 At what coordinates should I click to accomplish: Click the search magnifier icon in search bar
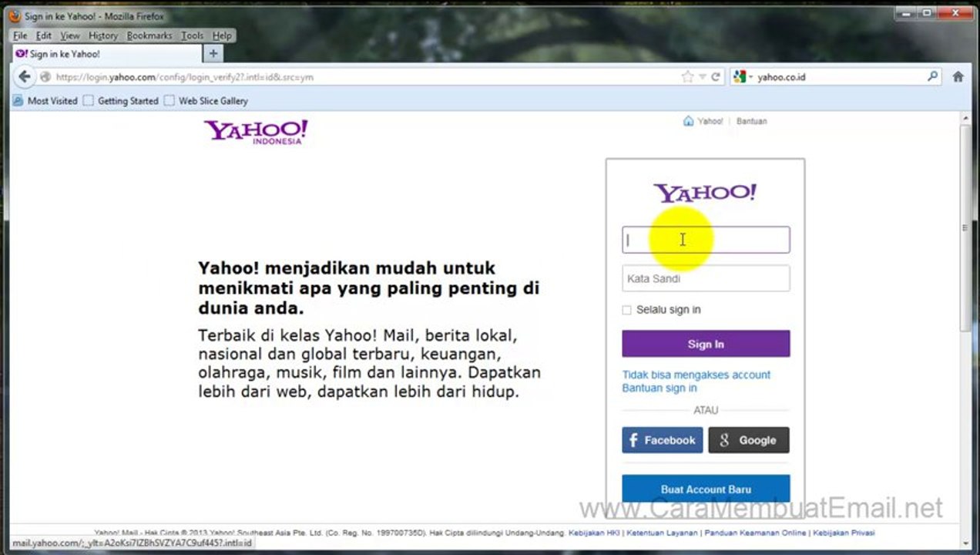point(932,76)
